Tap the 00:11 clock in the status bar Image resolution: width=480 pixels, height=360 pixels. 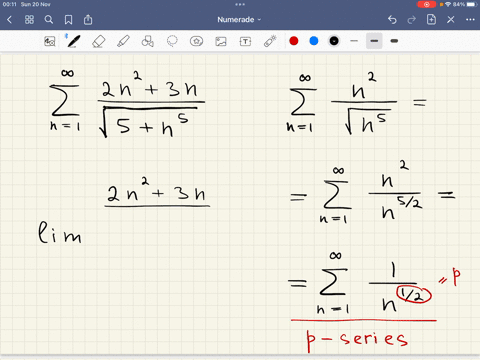9,4
